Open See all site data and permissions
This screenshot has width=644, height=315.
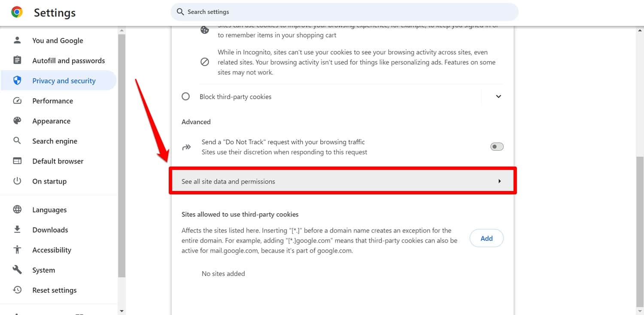point(342,181)
